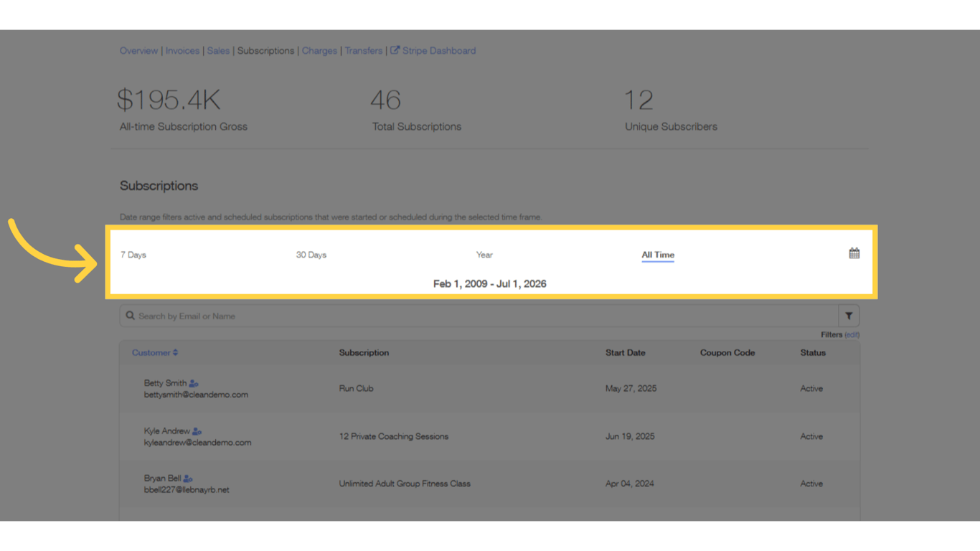
Task: Open the Charges tab
Action: [x=319, y=50]
